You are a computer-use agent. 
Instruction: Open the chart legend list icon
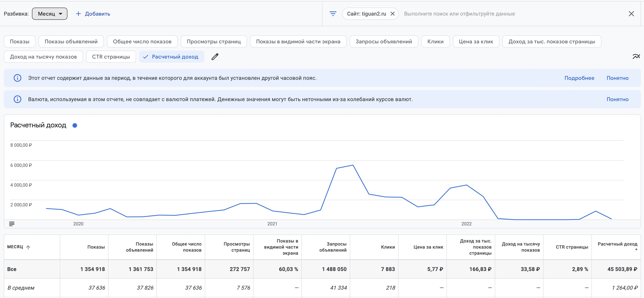(12, 224)
